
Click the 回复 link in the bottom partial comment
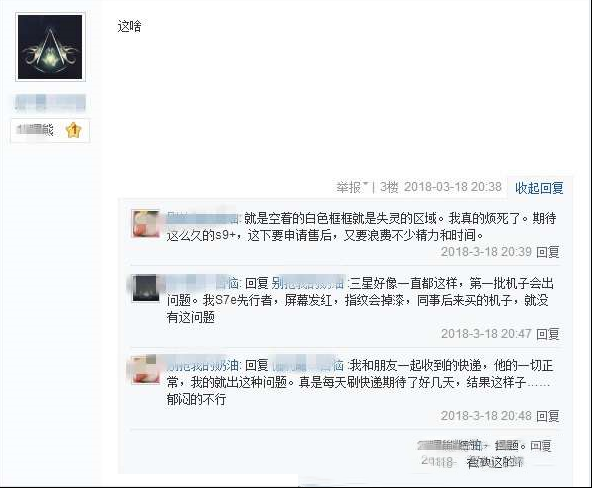coord(541,446)
